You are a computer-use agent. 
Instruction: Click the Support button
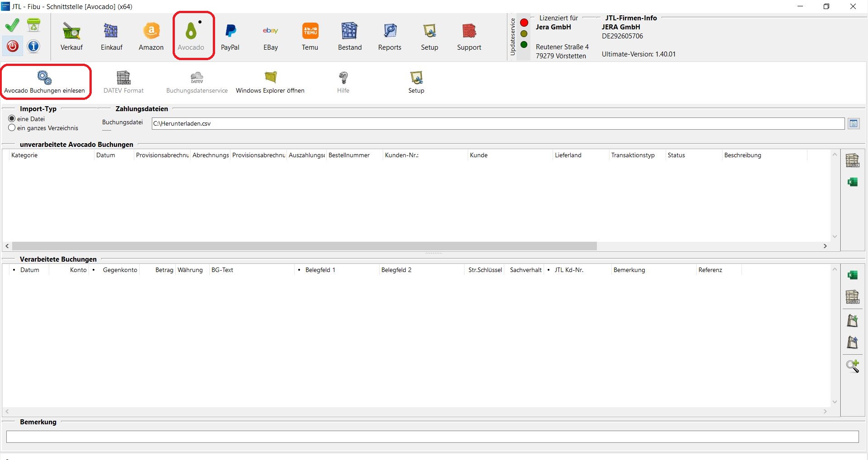[469, 37]
